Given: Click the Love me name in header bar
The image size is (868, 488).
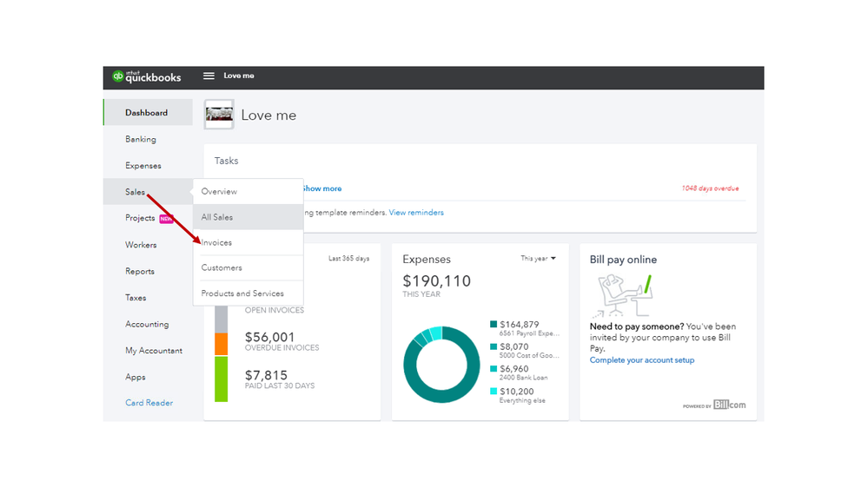Looking at the screenshot, I should coord(239,76).
